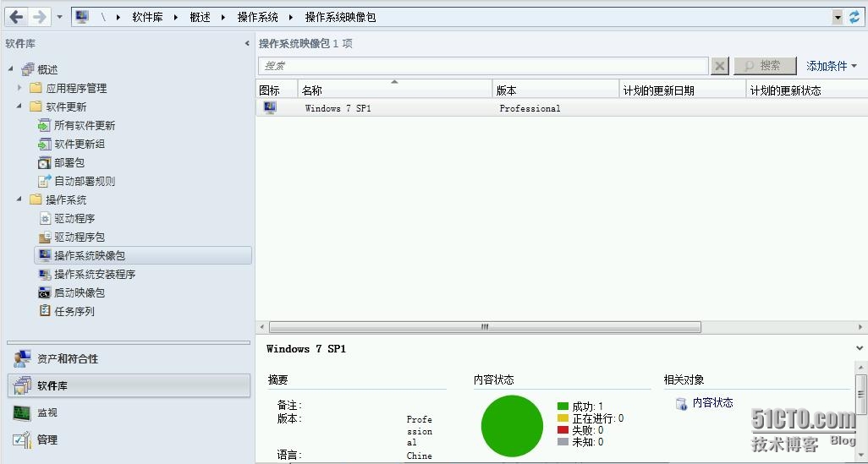
Task: Refresh the view with the refresh icon
Action: [854, 17]
